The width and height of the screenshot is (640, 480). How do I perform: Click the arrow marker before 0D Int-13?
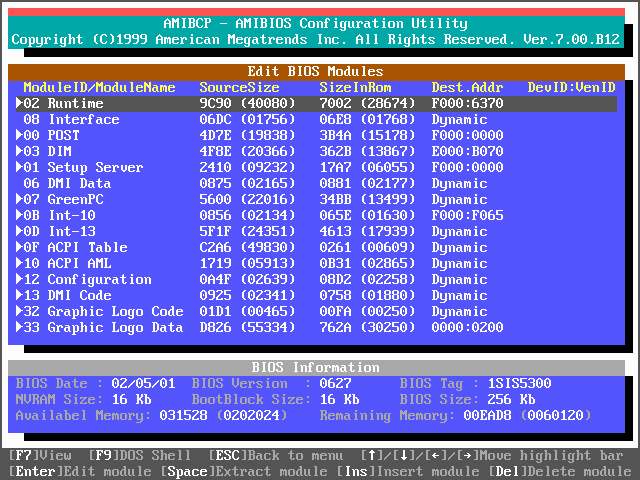(x=19, y=231)
